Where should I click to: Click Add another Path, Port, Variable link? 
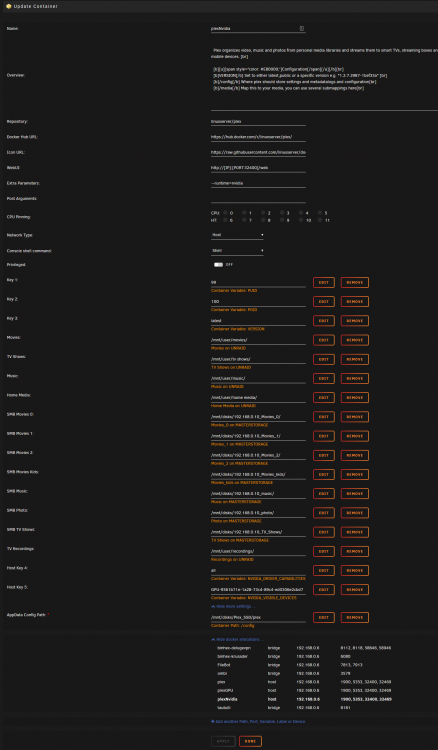258,721
